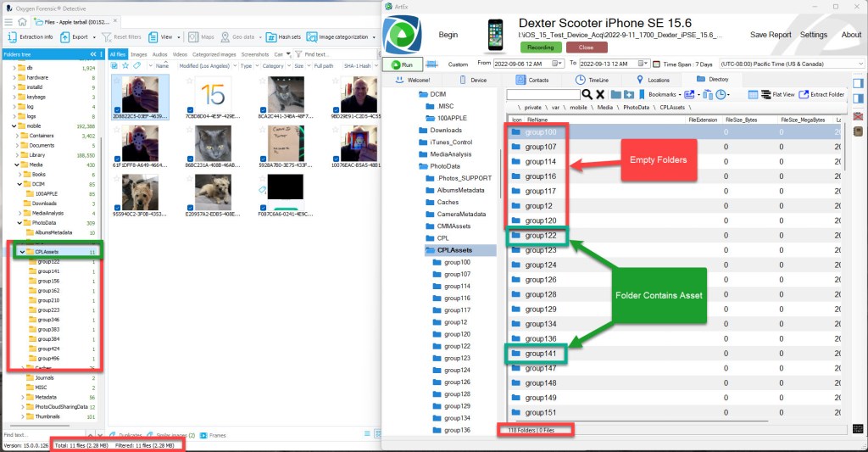Collapse the CPLAssets folder in Oxygen tree
Viewport: 868px width, 452px height.
(22, 252)
